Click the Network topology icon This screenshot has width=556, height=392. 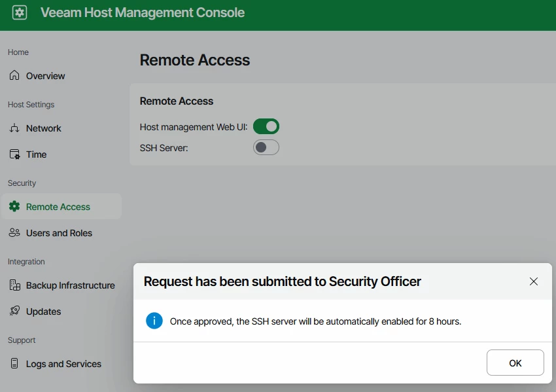(14, 128)
